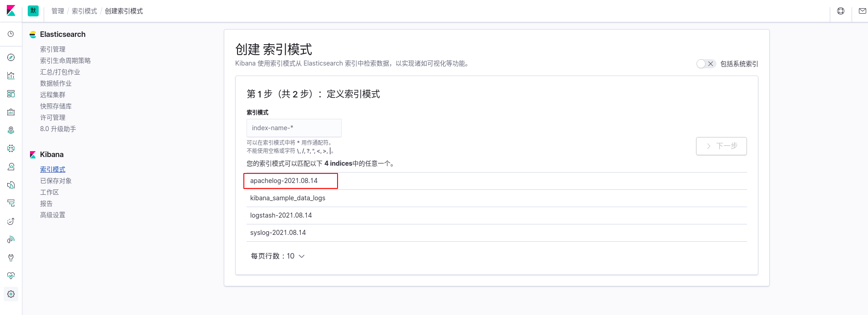Open the green default space avatar
The width and height of the screenshot is (868, 315).
33,11
